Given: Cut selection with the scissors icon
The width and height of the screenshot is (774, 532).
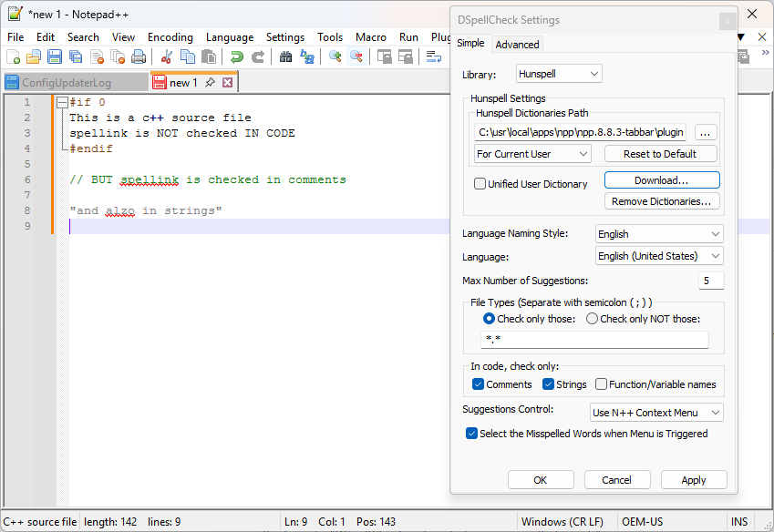Looking at the screenshot, I should pyautogui.click(x=166, y=57).
